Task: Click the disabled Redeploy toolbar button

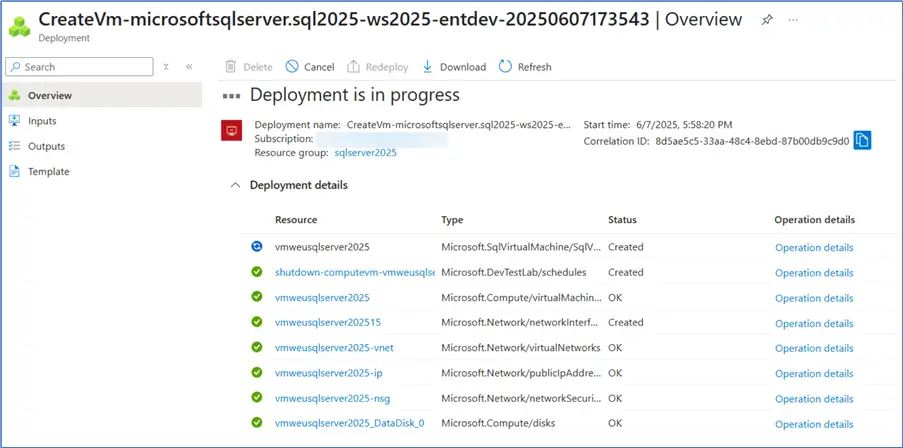Action: click(x=378, y=67)
